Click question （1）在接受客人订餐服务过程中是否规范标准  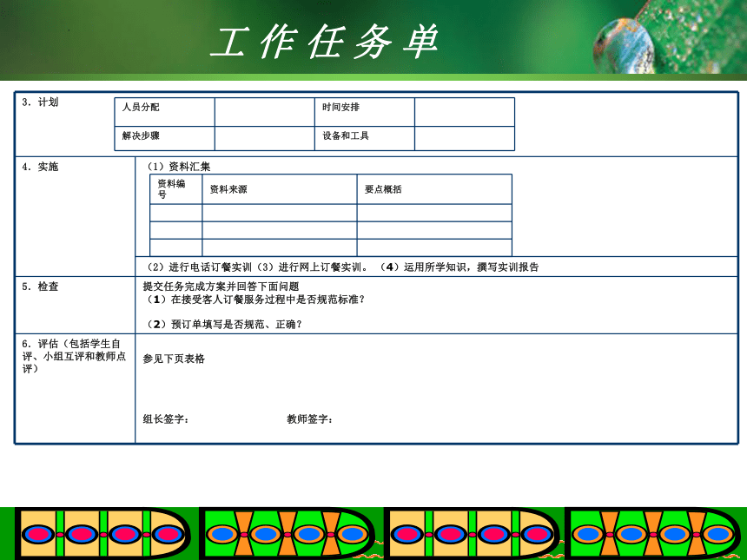[x=256, y=300]
